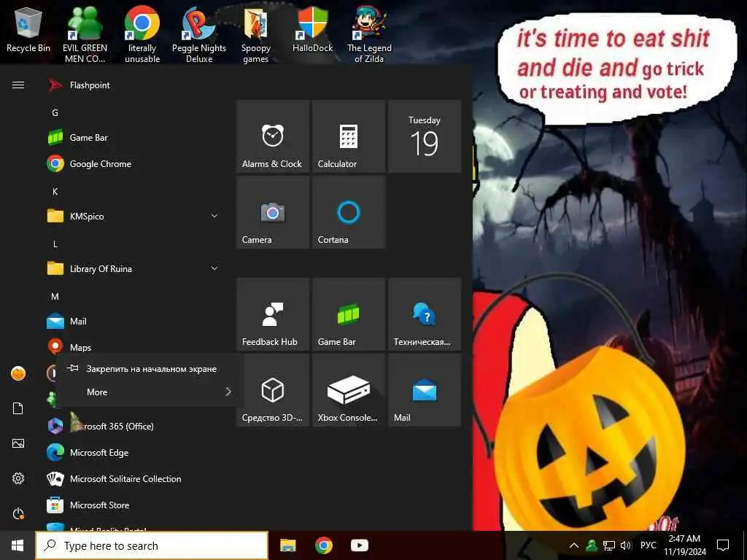Image resolution: width=747 pixels, height=560 pixels.
Task: Jump to letter M in app list
Action: pyautogui.click(x=55, y=297)
